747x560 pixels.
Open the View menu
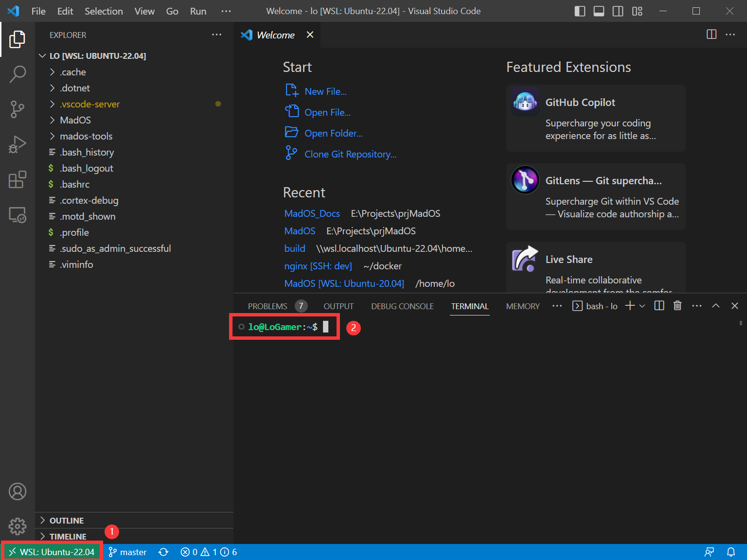tap(144, 11)
